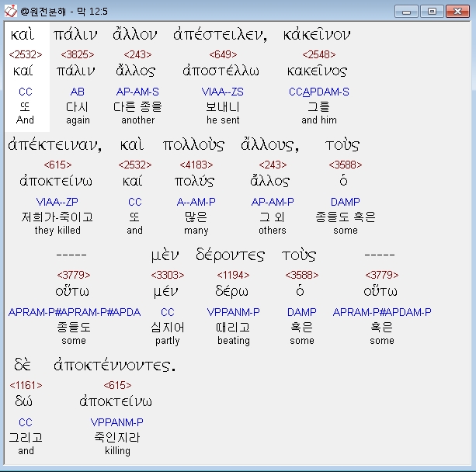Screen dimensions: 476x472
Task: Click the code APRAM-P#APRAM-P#APDA
Action: click(x=75, y=312)
